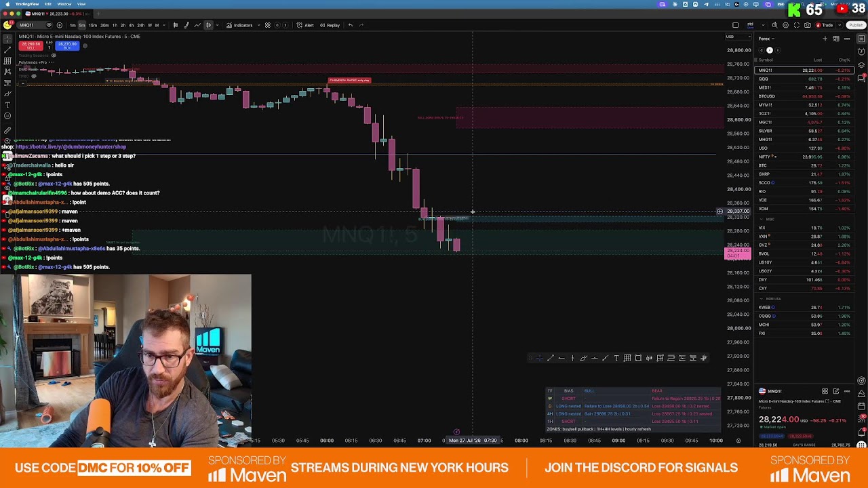Collapse the indicator legend chevron
This screenshot has width=868, height=488.
click(22, 83)
